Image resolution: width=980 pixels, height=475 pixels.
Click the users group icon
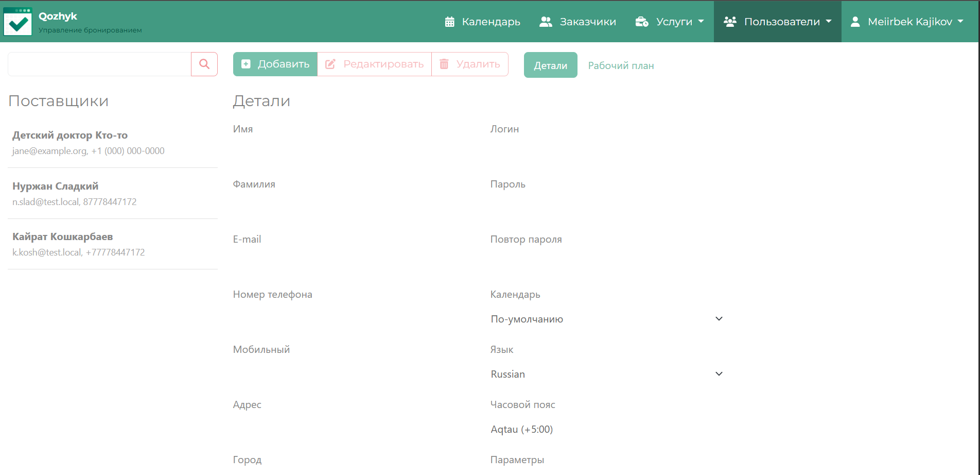tap(730, 22)
